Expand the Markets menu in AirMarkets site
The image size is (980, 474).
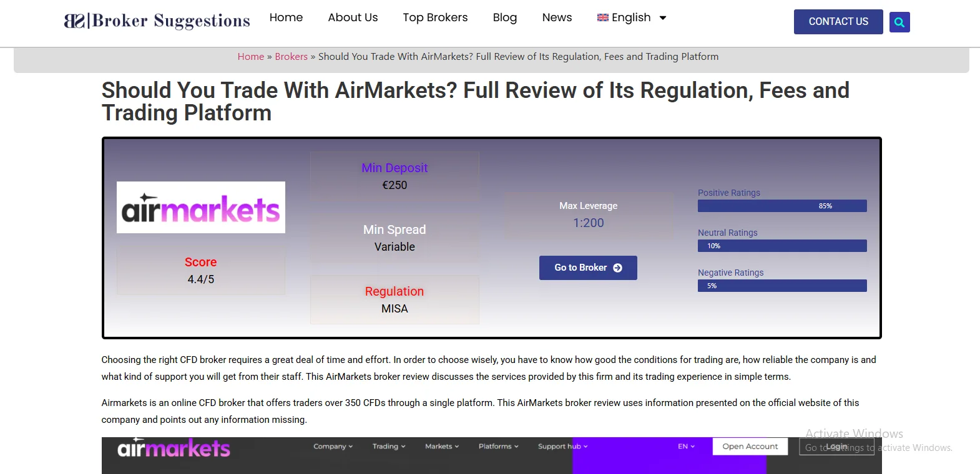coord(442,447)
